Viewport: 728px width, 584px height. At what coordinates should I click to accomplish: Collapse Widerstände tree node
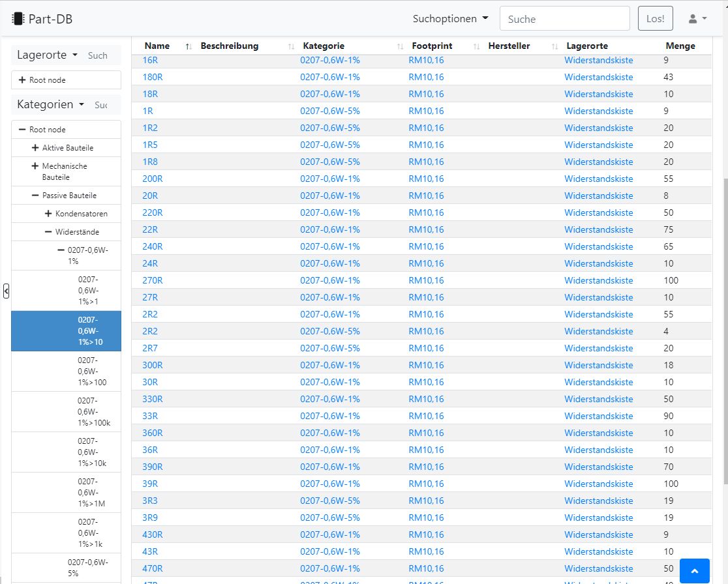point(48,231)
